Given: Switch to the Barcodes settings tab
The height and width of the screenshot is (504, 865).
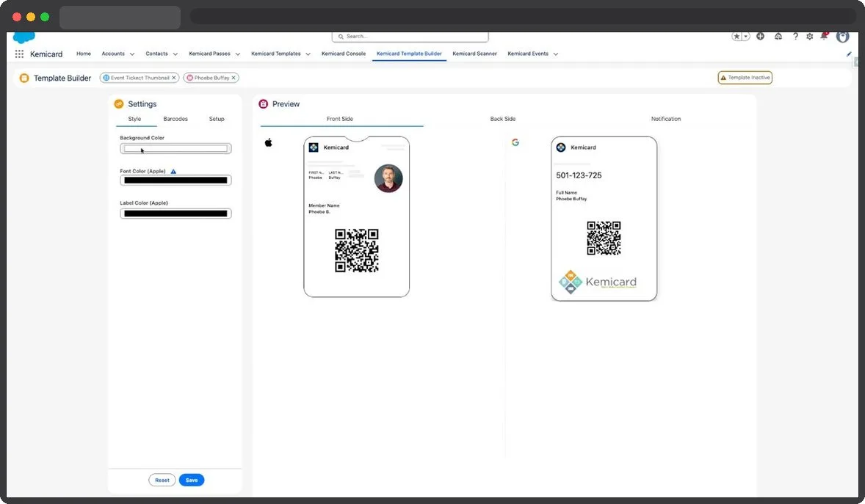Looking at the screenshot, I should pos(175,119).
